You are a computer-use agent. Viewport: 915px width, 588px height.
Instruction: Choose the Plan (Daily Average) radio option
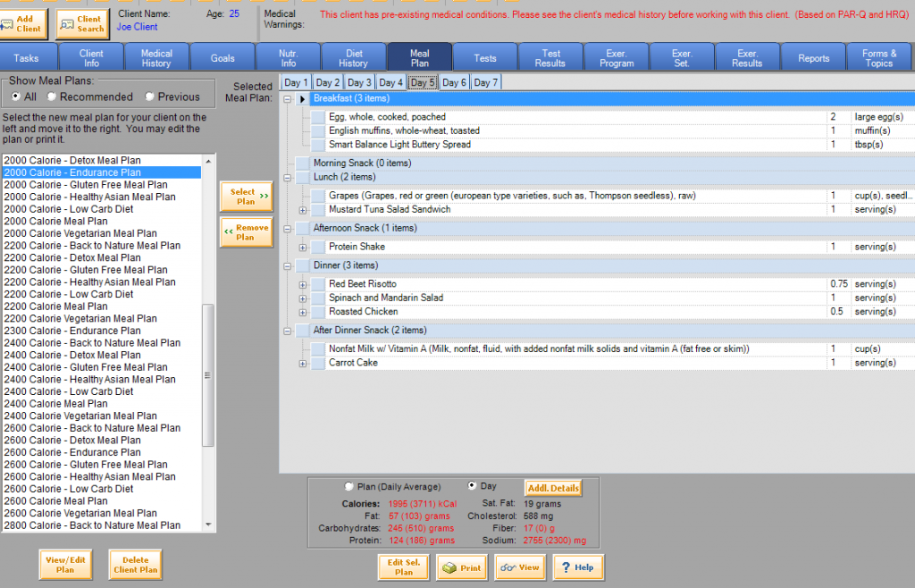click(x=349, y=487)
